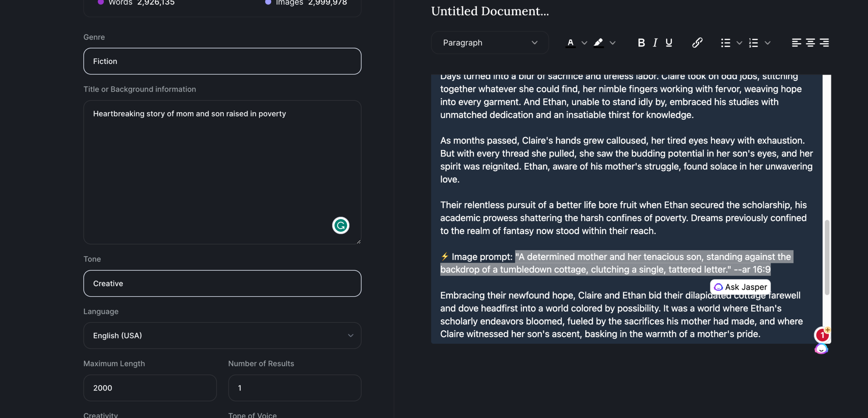Click the left text alignment icon
This screenshot has height=418, width=868.
pyautogui.click(x=796, y=42)
